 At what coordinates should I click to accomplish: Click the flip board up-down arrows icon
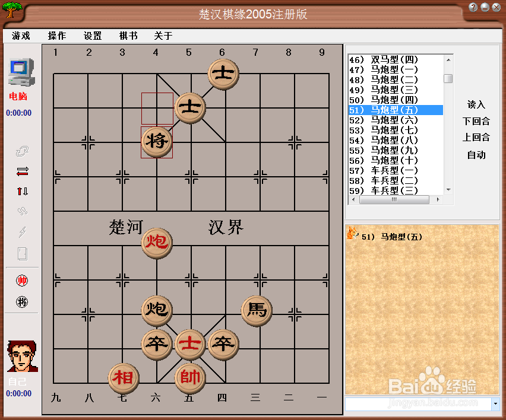click(x=22, y=192)
